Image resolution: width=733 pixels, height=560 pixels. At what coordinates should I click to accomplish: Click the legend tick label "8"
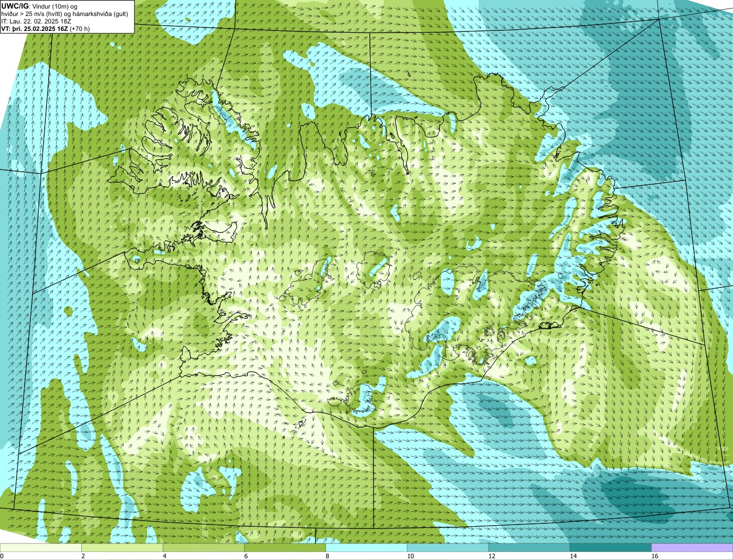tap(327, 556)
